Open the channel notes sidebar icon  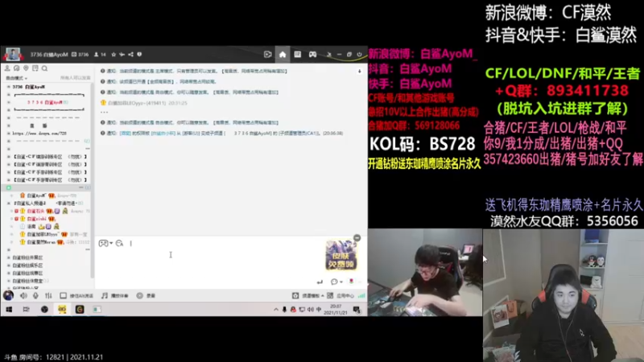point(35,68)
